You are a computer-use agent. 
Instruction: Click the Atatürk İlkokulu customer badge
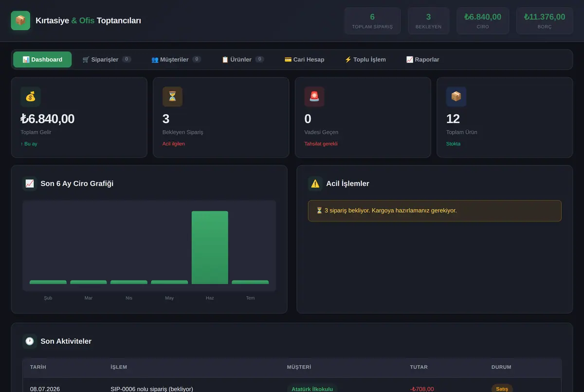(x=312, y=389)
